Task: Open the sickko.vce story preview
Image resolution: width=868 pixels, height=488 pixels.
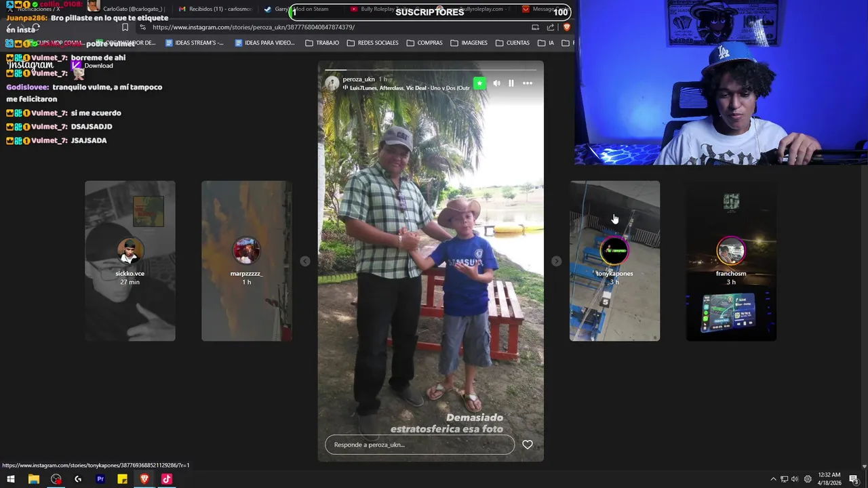Action: [x=130, y=261]
